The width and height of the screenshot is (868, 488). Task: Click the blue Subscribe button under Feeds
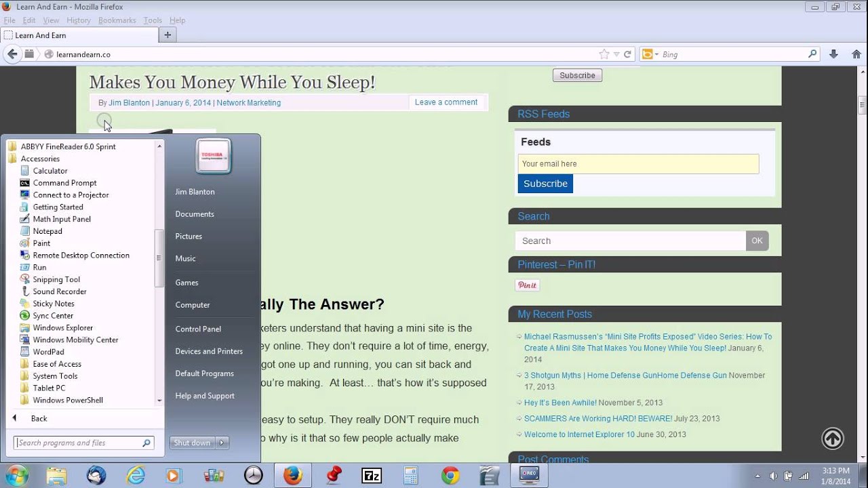(545, 184)
